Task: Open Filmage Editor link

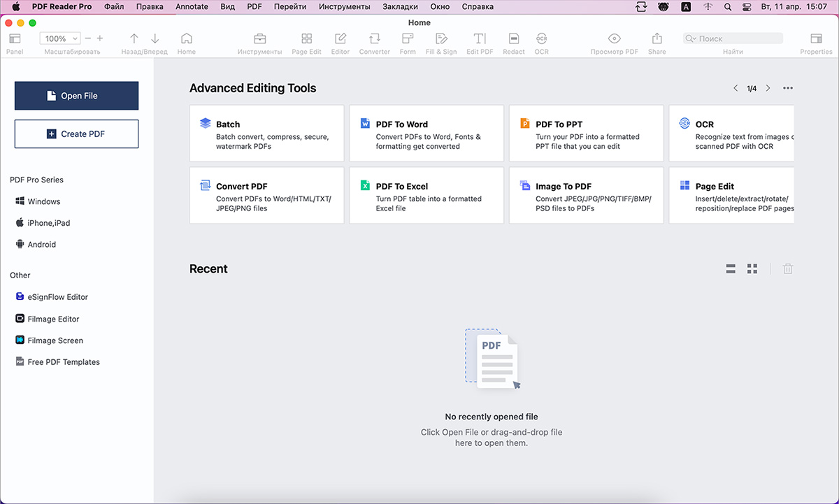Action: 48,319
